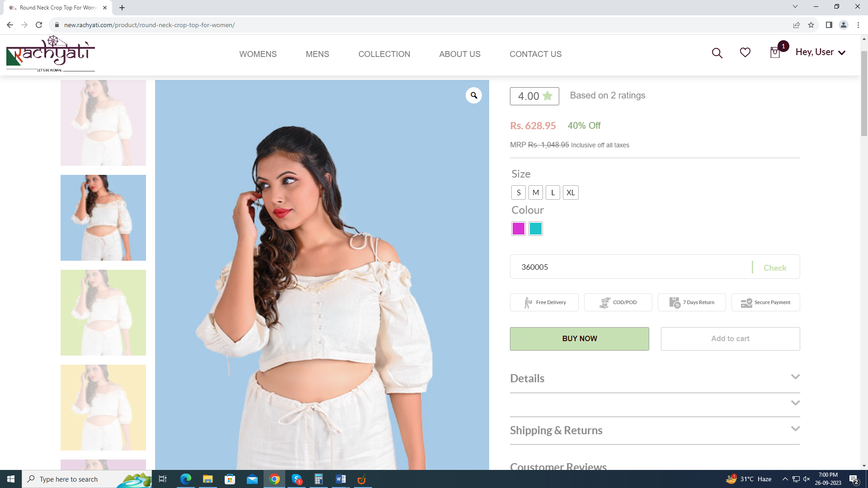Screen dimensions: 868x488
Task: Open wishlist via heart icon
Action: point(745,53)
